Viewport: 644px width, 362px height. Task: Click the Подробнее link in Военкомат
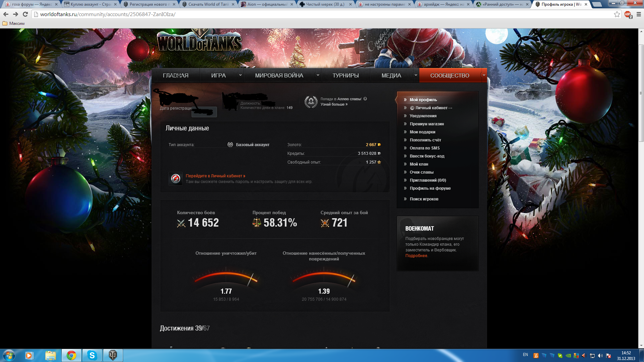[416, 256]
